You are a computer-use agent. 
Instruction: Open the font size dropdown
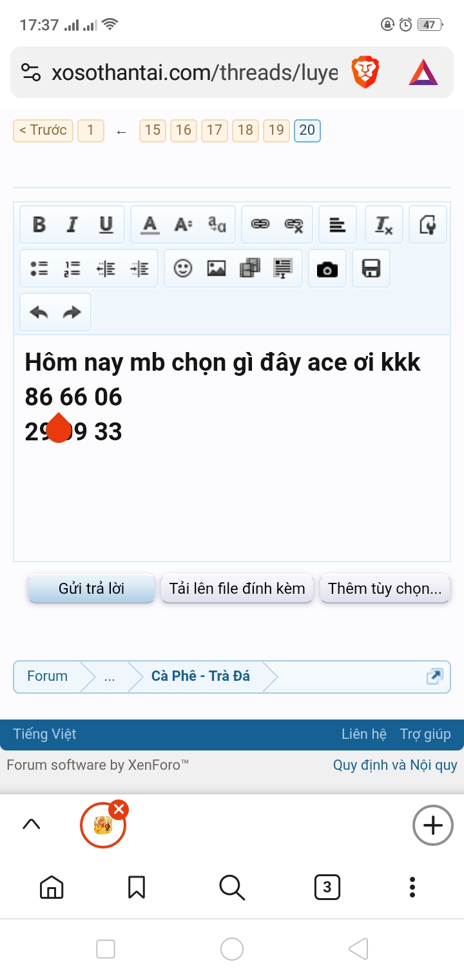[183, 224]
